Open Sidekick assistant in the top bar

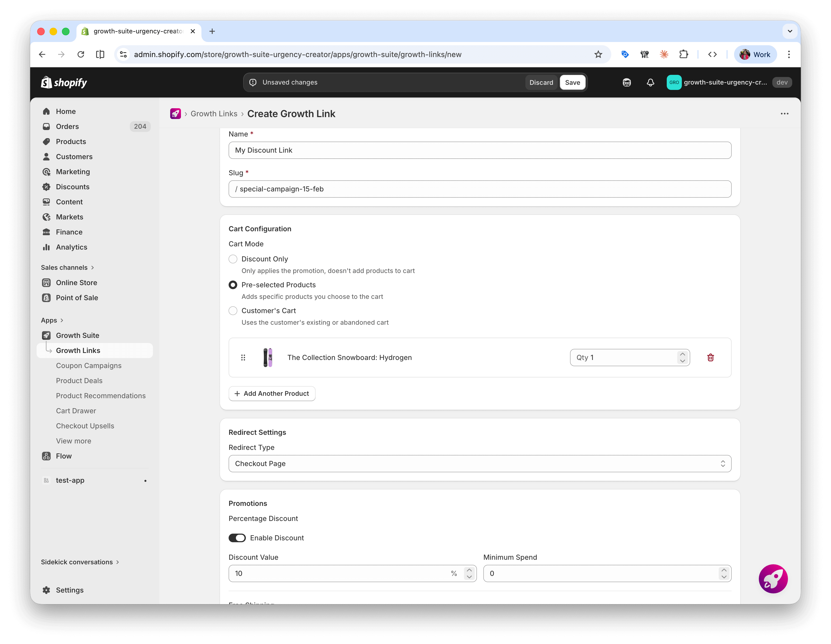[x=627, y=82]
